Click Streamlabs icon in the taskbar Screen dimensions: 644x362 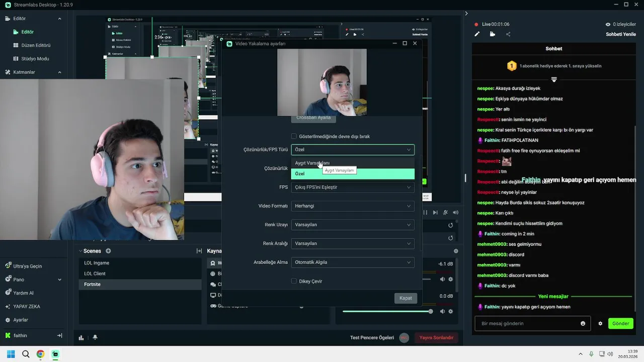55,354
